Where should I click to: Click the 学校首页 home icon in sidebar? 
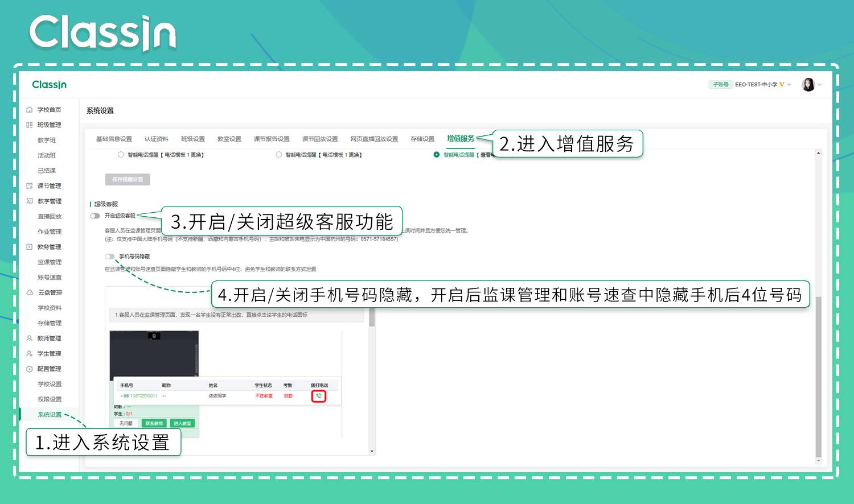pos(30,110)
